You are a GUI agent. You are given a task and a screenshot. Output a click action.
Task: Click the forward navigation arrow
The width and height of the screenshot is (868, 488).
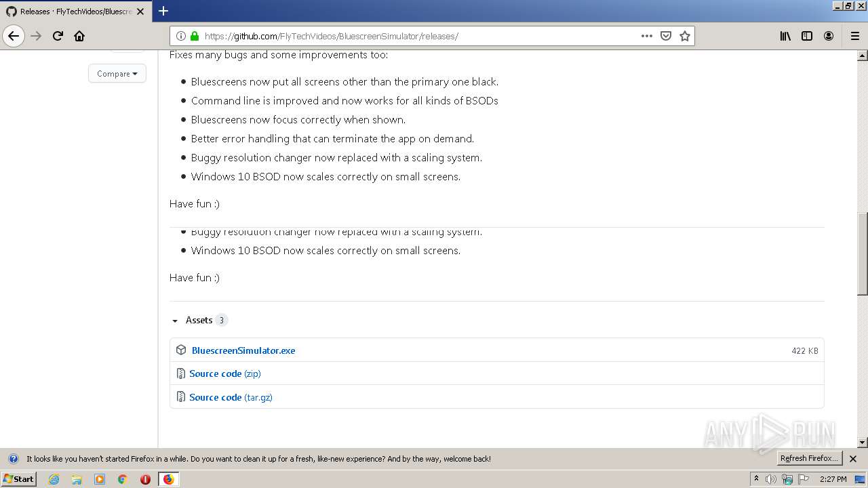tap(36, 36)
